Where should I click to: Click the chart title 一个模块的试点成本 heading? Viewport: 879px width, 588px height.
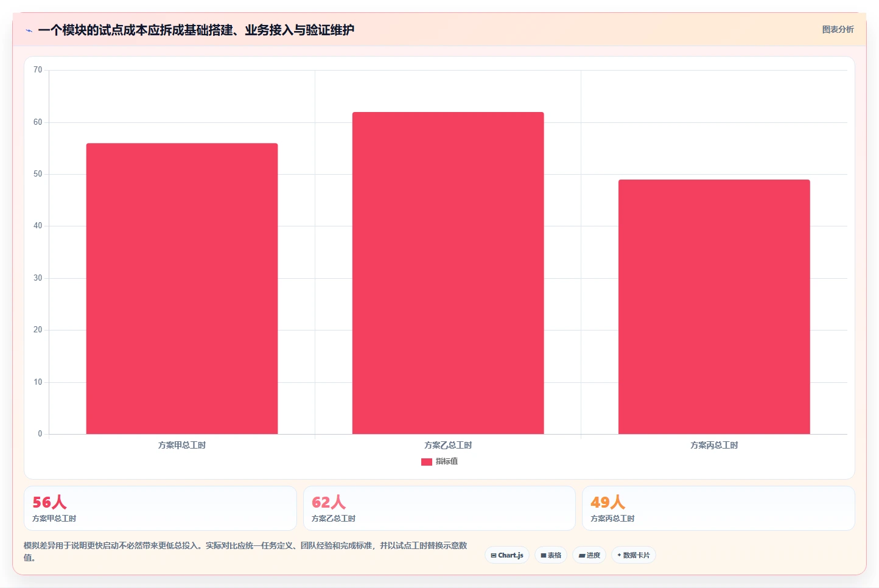[x=196, y=30]
